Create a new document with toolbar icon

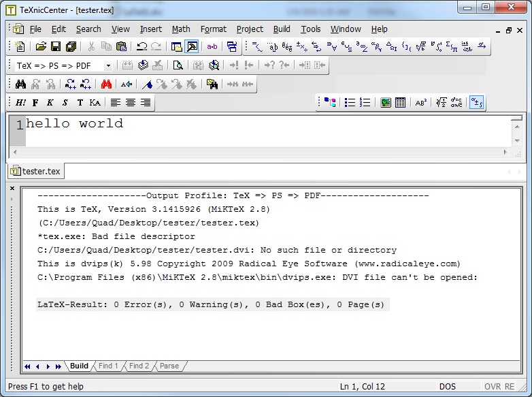[x=20, y=46]
